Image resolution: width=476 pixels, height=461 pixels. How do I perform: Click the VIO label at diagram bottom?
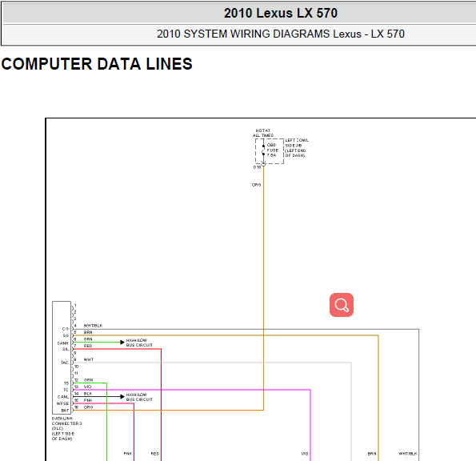point(305,454)
